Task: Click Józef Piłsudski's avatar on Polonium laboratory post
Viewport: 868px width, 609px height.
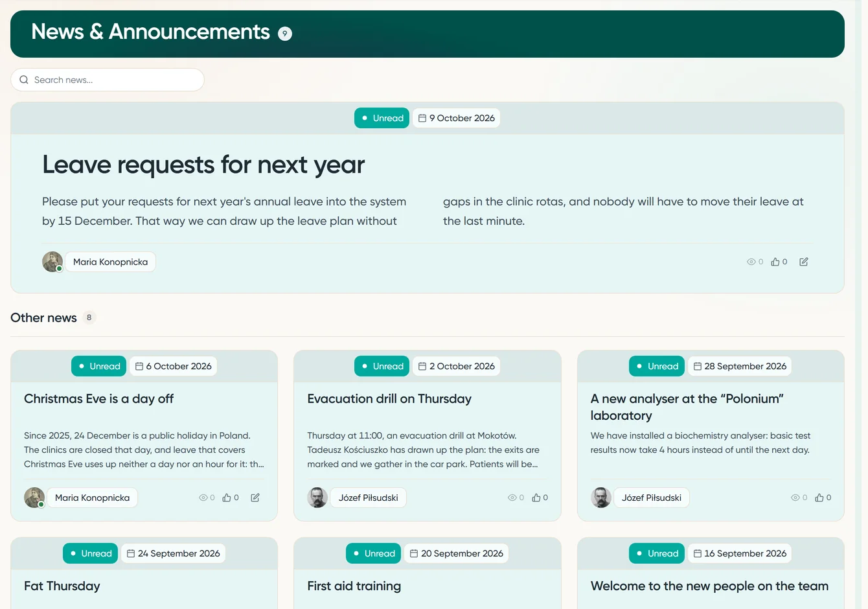Action: [x=601, y=498]
